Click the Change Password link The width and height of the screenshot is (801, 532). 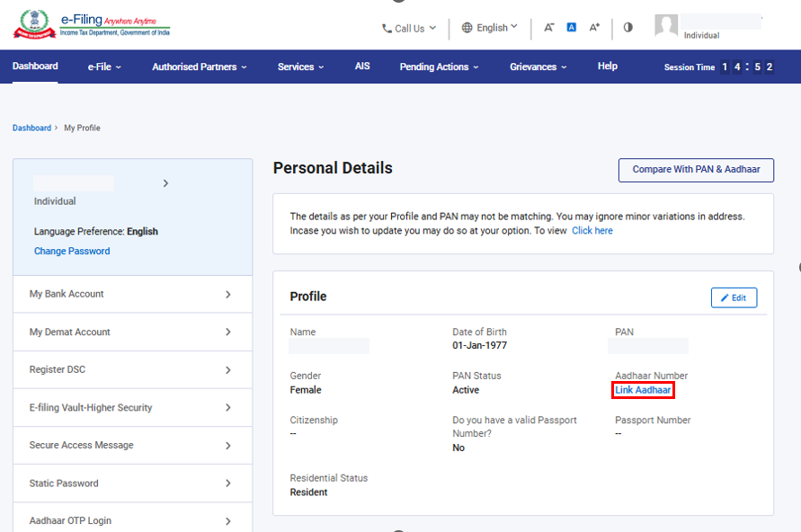(72, 252)
